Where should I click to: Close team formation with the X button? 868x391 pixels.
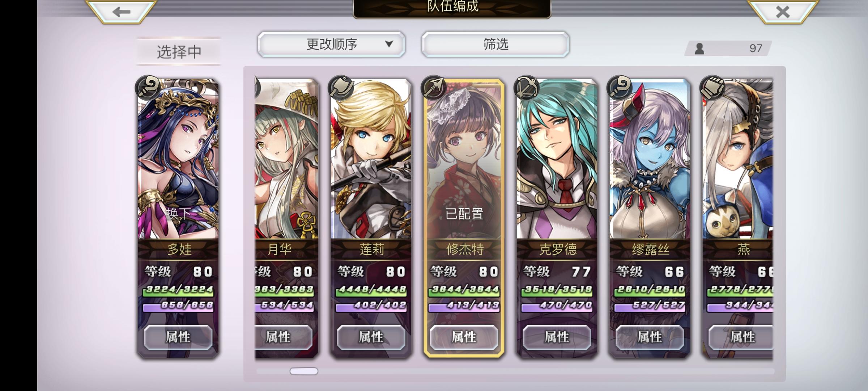point(782,12)
